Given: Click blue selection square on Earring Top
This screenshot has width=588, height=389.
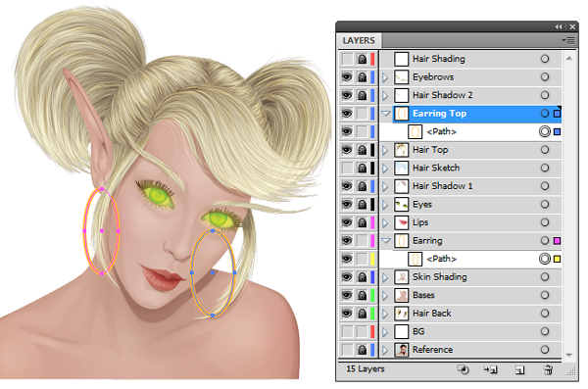Looking at the screenshot, I should (558, 114).
